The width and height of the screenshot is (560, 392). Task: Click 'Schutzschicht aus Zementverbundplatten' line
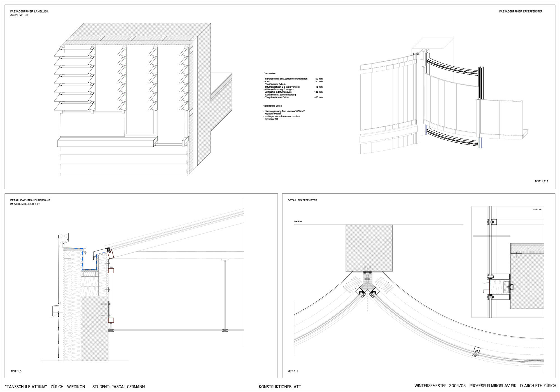[285, 79]
